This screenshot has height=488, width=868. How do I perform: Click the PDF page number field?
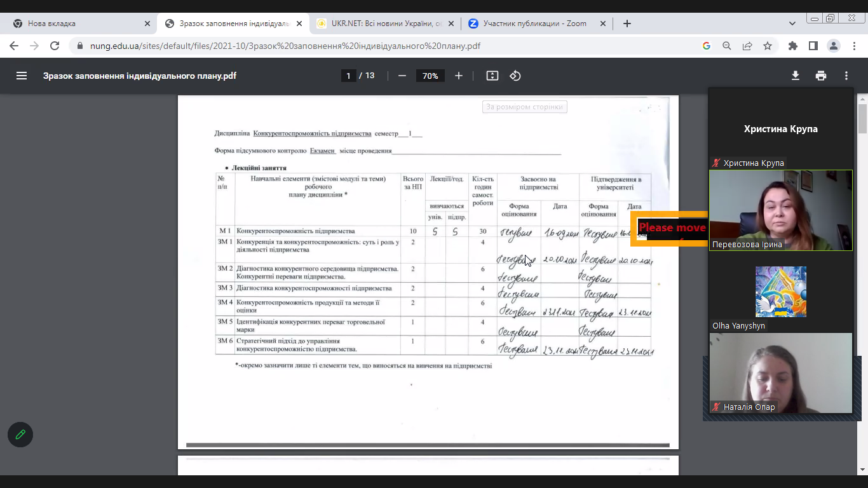[x=348, y=76]
